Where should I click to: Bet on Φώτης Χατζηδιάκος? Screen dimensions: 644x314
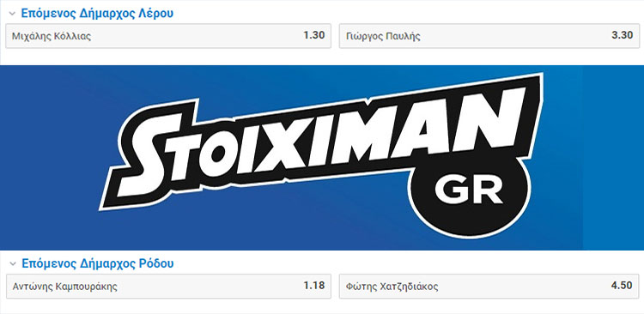(x=489, y=286)
